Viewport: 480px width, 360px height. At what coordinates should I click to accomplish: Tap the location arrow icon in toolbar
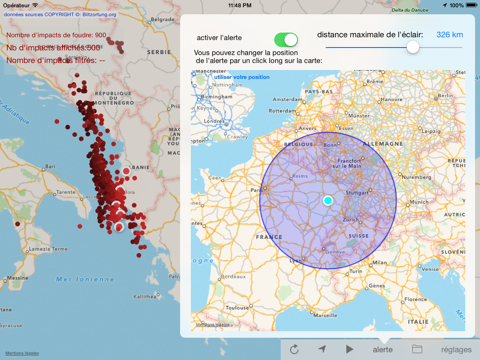pyautogui.click(x=322, y=349)
